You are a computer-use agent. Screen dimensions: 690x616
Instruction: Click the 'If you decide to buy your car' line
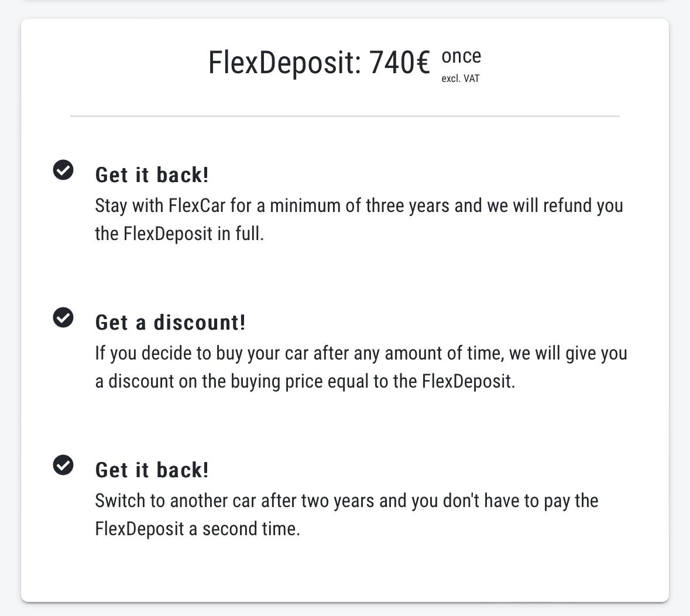361,354
